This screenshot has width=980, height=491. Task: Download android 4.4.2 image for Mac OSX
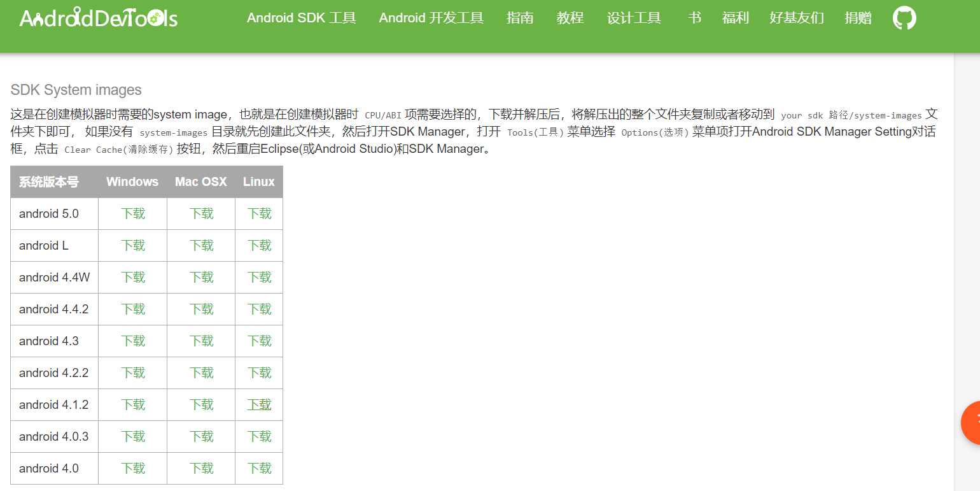click(201, 309)
